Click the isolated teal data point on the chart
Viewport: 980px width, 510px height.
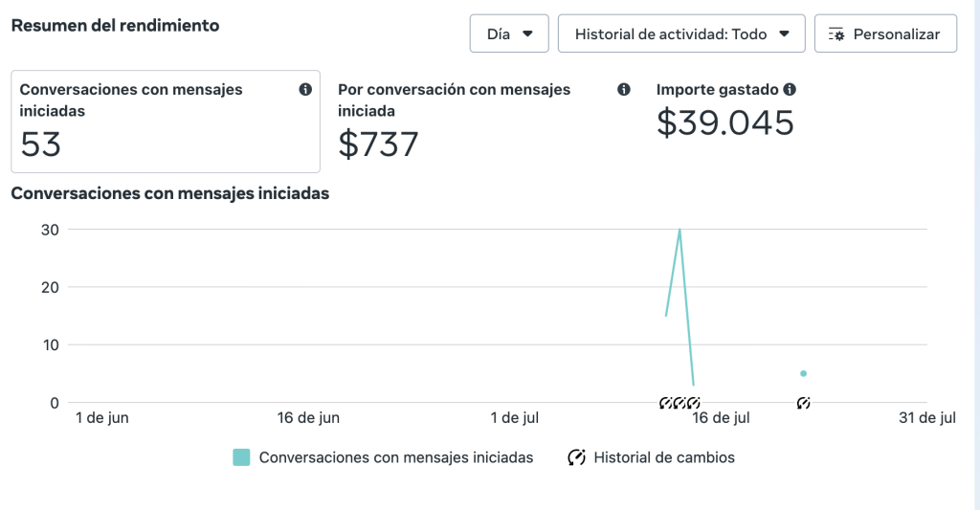804,373
